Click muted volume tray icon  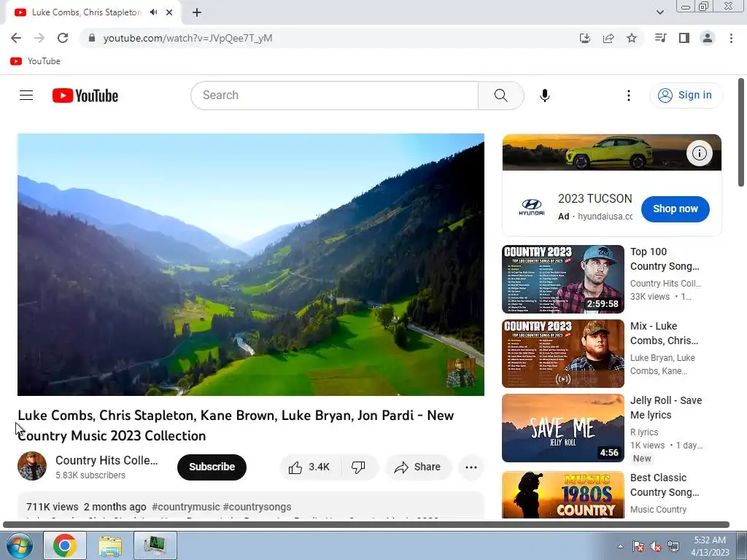[x=656, y=546]
